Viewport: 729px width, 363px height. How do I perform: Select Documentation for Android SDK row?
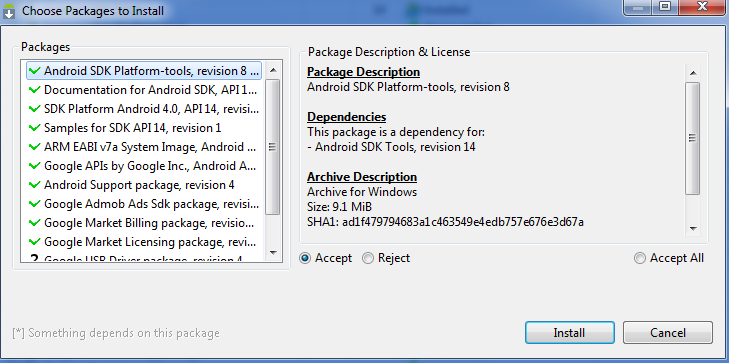(144, 90)
